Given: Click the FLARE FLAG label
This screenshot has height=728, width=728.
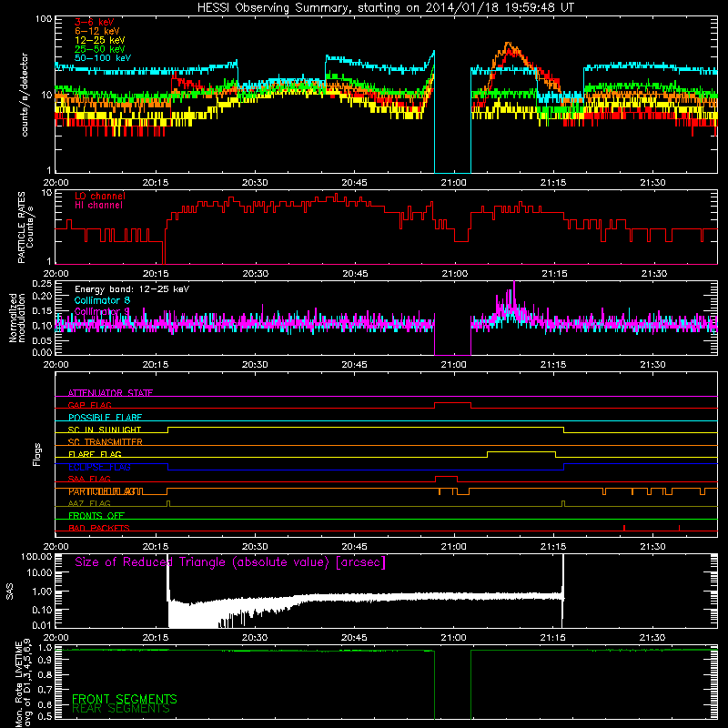Looking at the screenshot, I should click(x=95, y=454).
